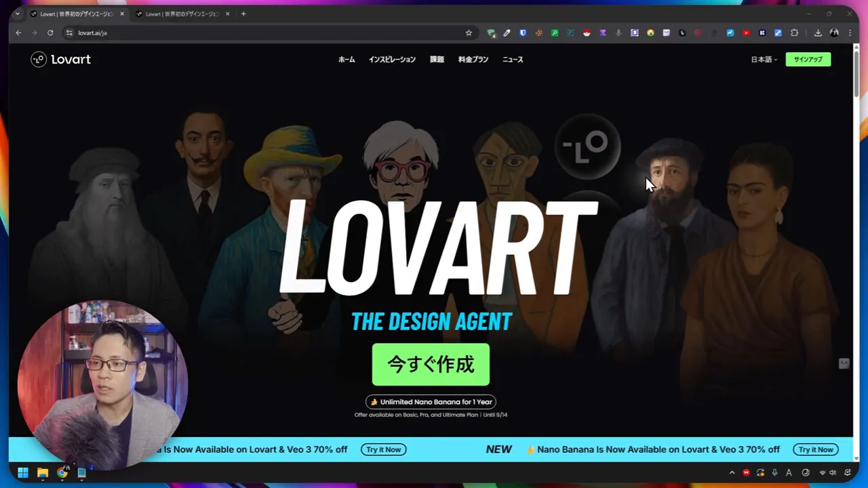Open the notepad app on the taskbar
Viewport: 868px width, 488px height.
(x=81, y=472)
